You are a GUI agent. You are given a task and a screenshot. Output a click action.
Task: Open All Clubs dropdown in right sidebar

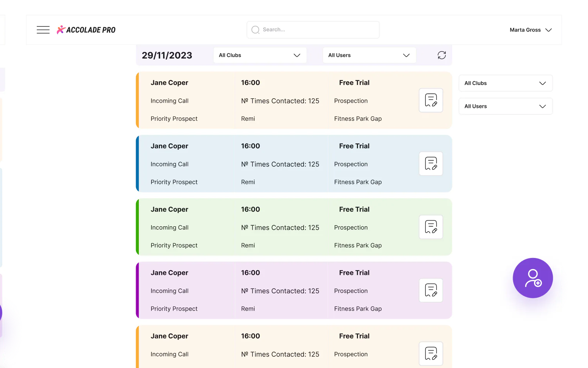coord(506,83)
